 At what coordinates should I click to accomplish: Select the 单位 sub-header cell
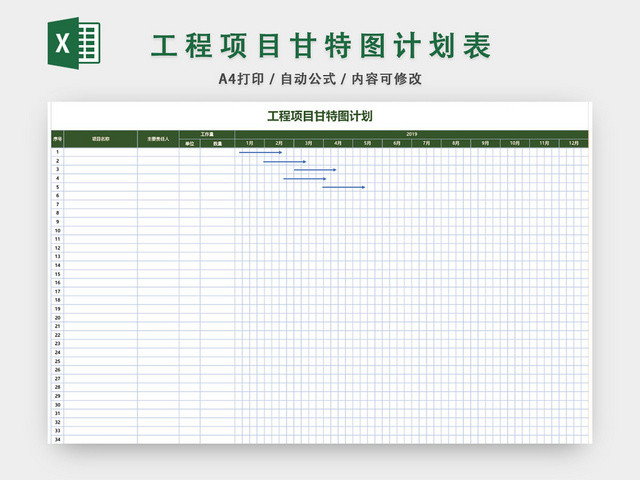(190, 143)
